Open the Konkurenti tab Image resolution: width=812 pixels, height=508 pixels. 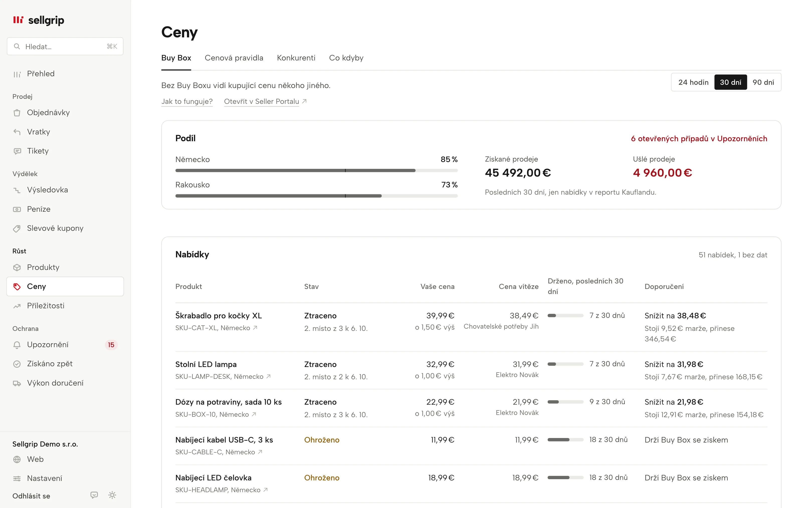click(296, 58)
